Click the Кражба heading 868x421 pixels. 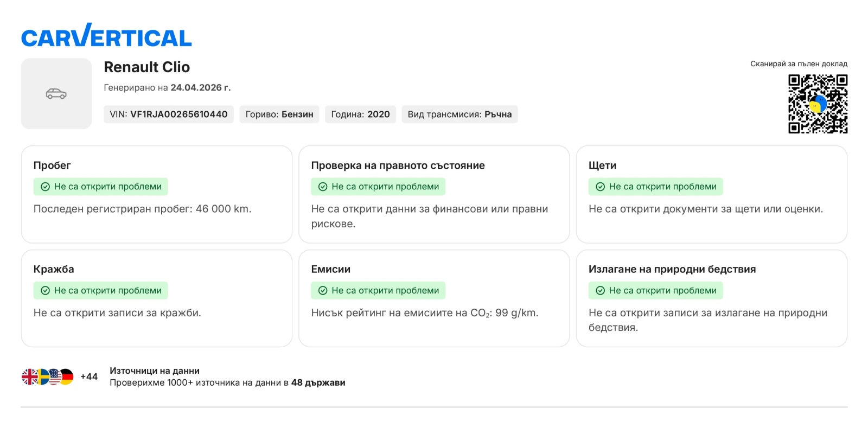pyautogui.click(x=54, y=269)
